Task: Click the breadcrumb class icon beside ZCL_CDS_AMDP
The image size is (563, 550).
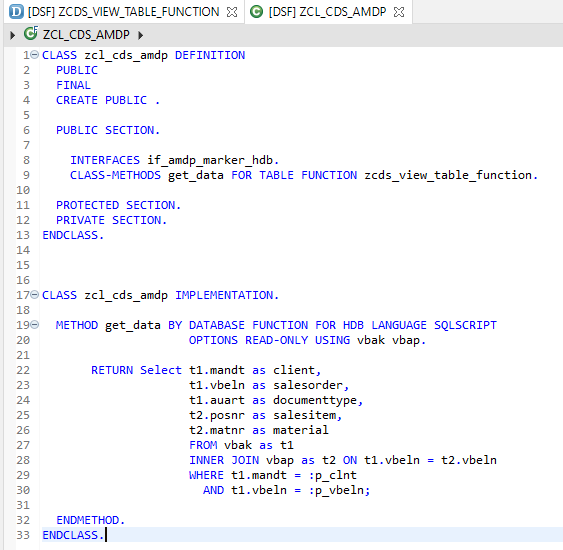Action: [31, 34]
